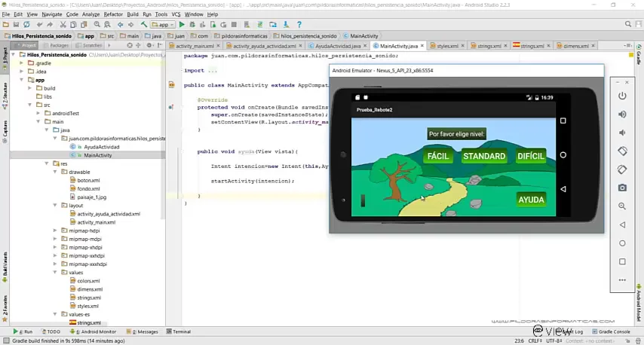Open the Refactor menu
Screen dimensions: 644x345
(x=113, y=14)
